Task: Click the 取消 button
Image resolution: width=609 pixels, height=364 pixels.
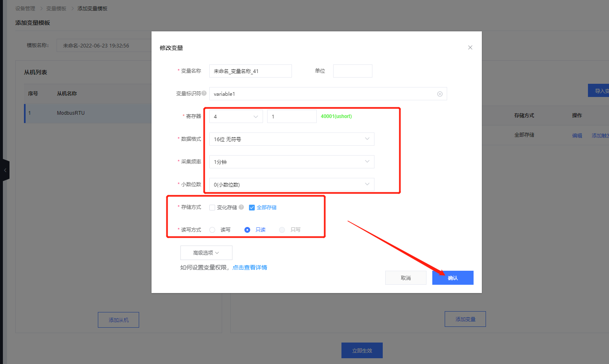Action: (405, 278)
